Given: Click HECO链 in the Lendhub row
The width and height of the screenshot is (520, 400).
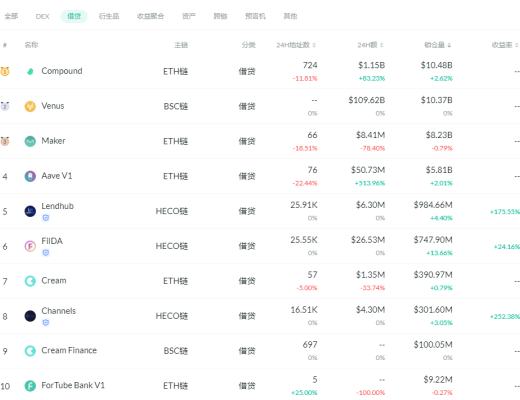Looking at the screenshot, I should click(x=172, y=211).
